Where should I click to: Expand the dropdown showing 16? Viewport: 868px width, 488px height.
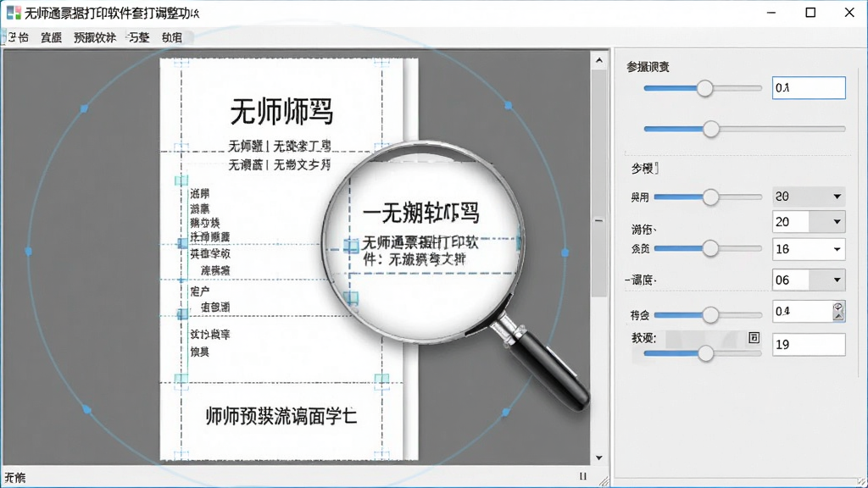point(837,250)
